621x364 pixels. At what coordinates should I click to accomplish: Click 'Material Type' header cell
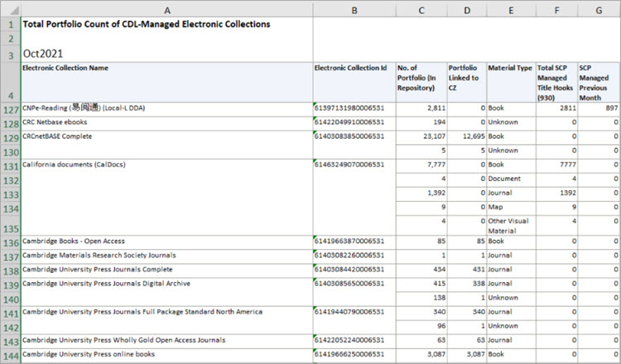512,82
